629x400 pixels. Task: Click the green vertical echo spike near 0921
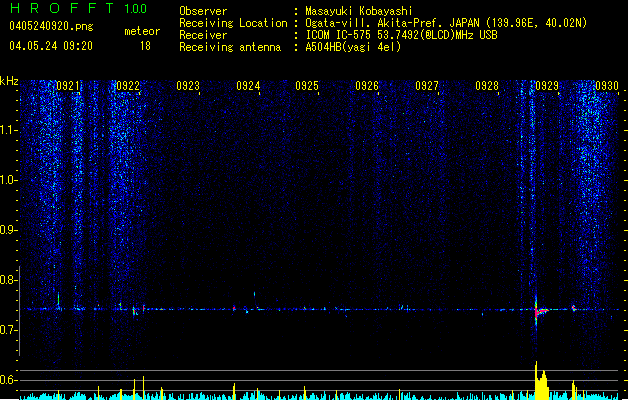click(x=59, y=300)
